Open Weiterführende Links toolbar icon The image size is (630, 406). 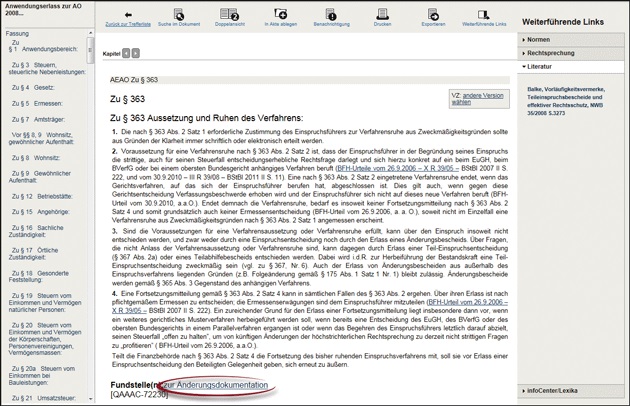point(484,17)
